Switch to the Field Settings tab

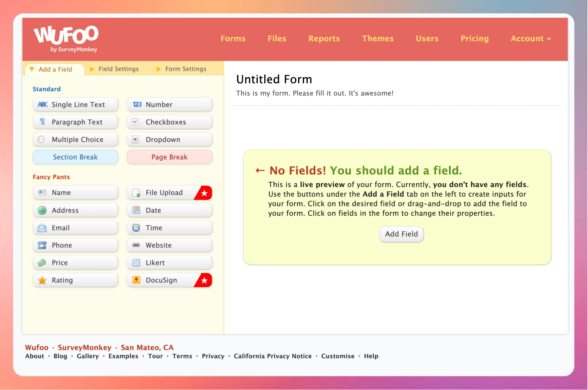[x=118, y=69]
